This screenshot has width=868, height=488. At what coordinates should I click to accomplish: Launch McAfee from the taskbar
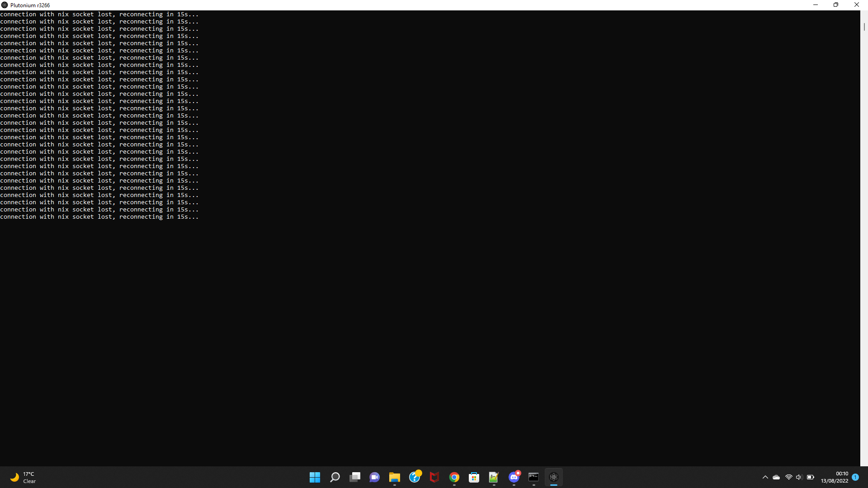click(434, 477)
